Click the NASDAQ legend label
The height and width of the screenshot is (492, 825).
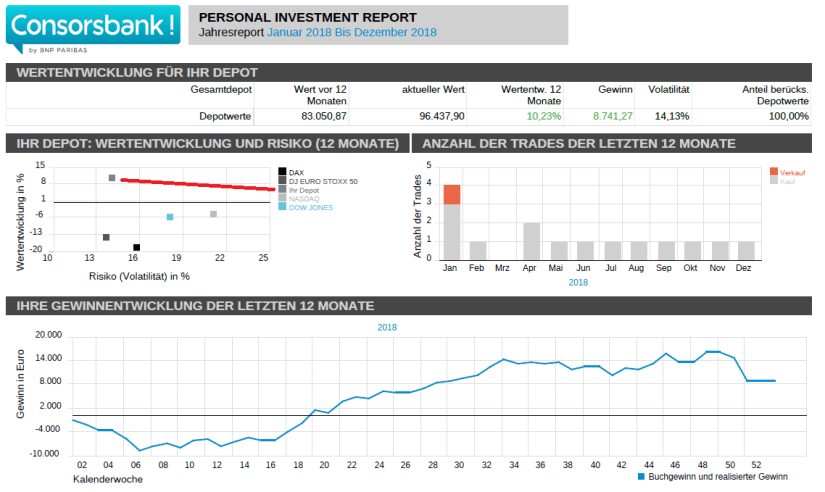(x=305, y=198)
